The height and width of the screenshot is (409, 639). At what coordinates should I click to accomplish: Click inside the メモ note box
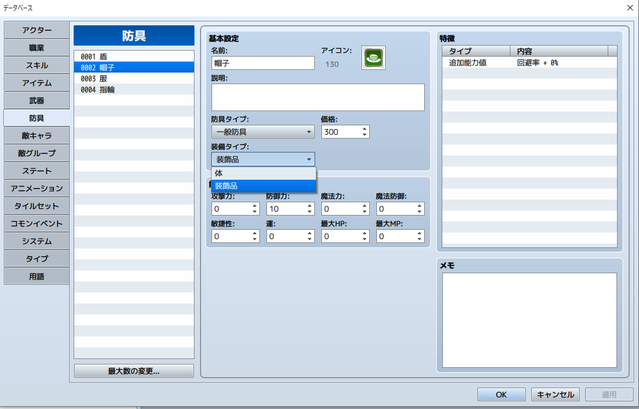[x=529, y=320]
